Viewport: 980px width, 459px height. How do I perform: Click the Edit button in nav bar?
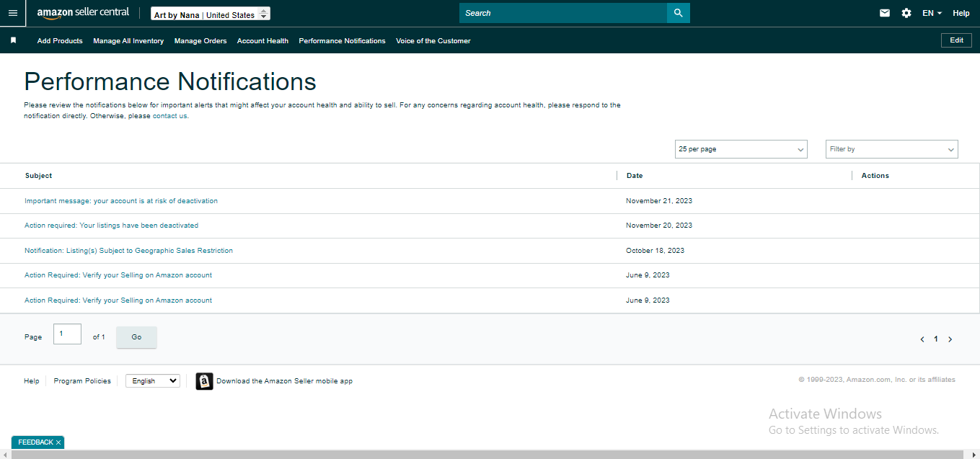[956, 40]
